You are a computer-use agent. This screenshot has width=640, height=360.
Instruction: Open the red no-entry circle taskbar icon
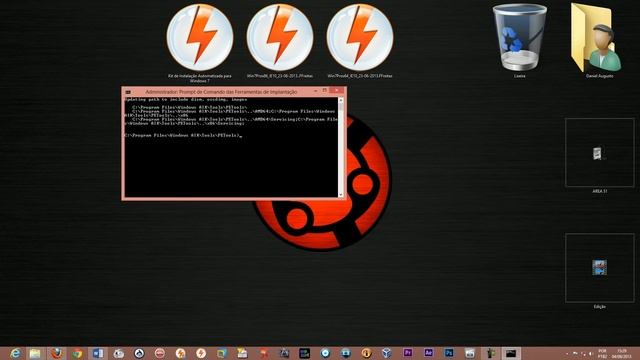coord(160,353)
